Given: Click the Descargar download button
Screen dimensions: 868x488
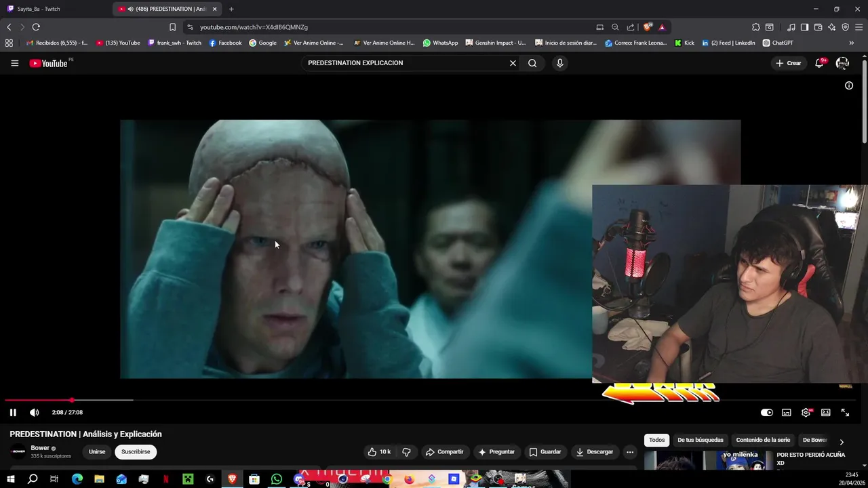Looking at the screenshot, I should [x=594, y=451].
